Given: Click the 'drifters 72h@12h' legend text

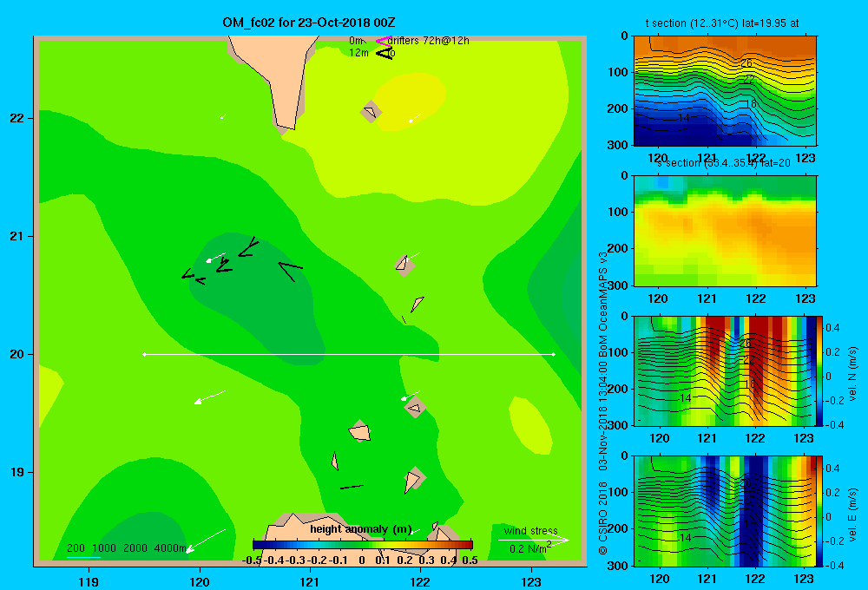Looking at the screenshot, I should pos(428,41).
